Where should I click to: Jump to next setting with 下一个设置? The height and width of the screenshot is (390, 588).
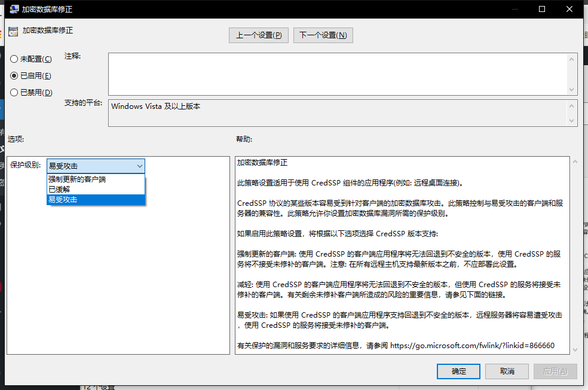(x=323, y=35)
